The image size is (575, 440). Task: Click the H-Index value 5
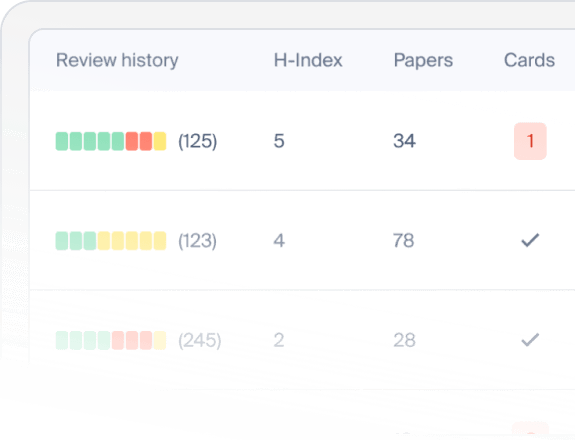click(279, 141)
